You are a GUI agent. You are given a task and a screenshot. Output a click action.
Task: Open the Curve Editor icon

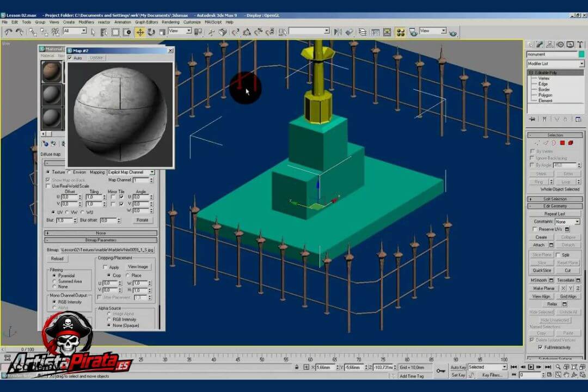pyautogui.click(x=375, y=32)
